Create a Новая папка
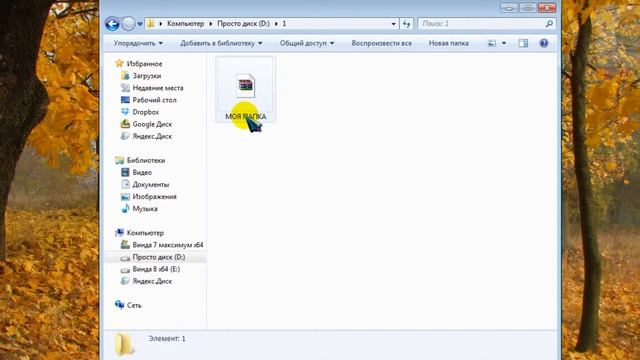 coord(449,43)
